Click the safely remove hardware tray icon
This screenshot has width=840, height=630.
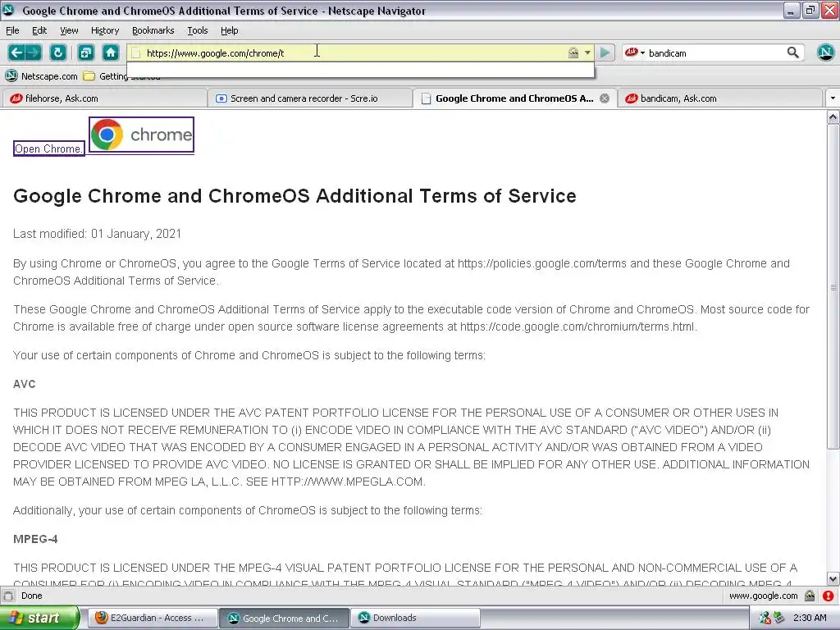(779, 619)
